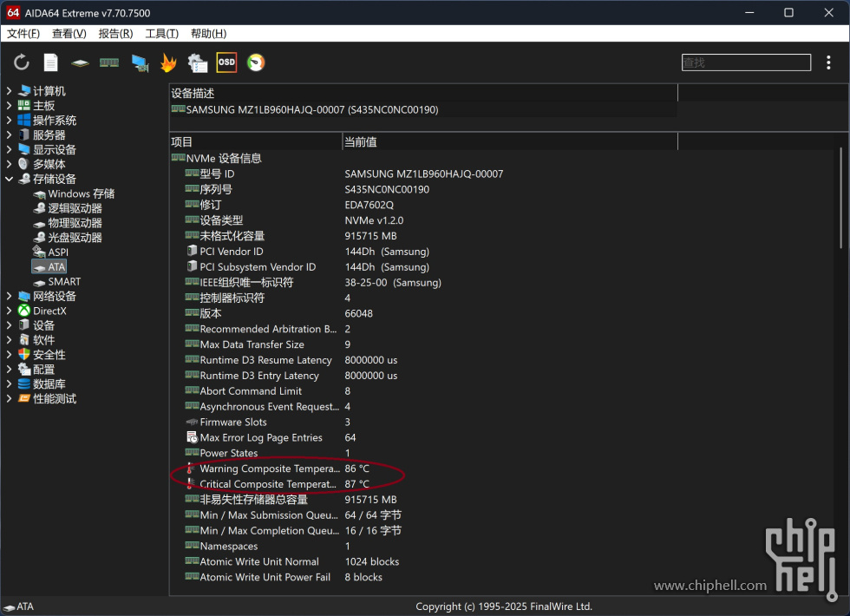Click the 序列号 row
This screenshot has width=850, height=616.
point(423,189)
